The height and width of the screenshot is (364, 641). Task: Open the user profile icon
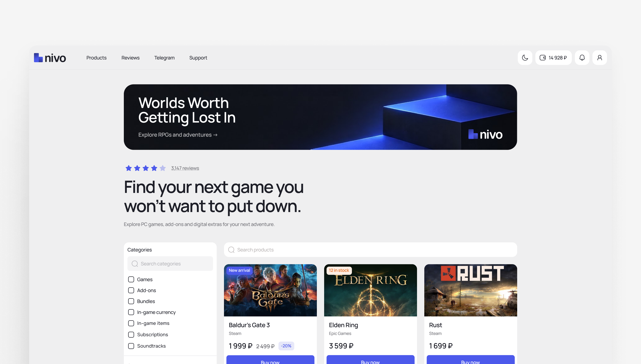point(600,58)
